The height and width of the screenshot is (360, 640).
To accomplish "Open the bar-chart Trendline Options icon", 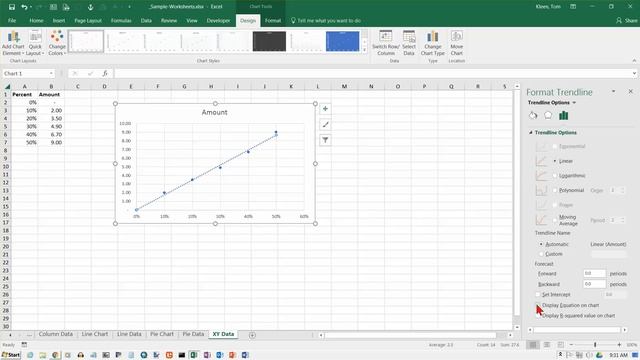I will (564, 116).
